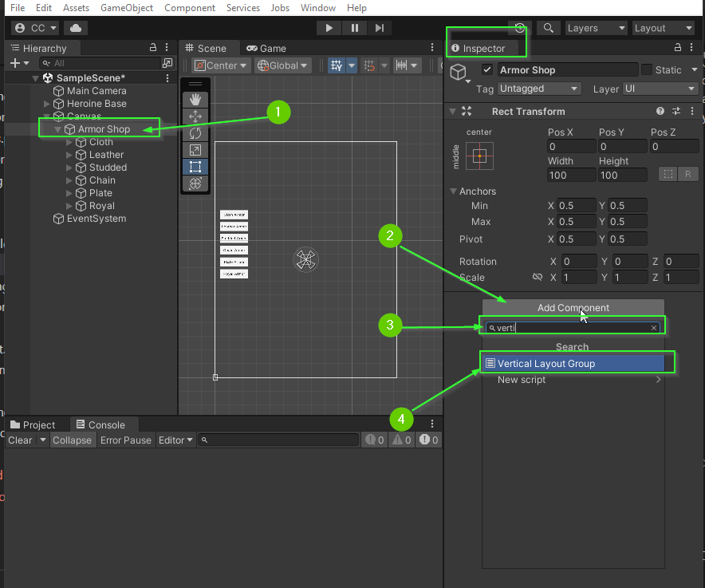The height and width of the screenshot is (588, 705).
Task: Select Vertical Layout Group from search results
Action: pos(573,363)
